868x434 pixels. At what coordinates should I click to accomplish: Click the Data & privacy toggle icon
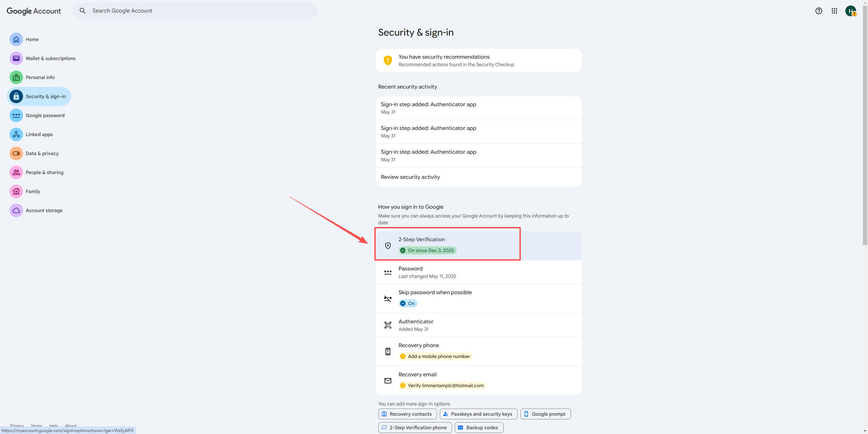coord(16,153)
